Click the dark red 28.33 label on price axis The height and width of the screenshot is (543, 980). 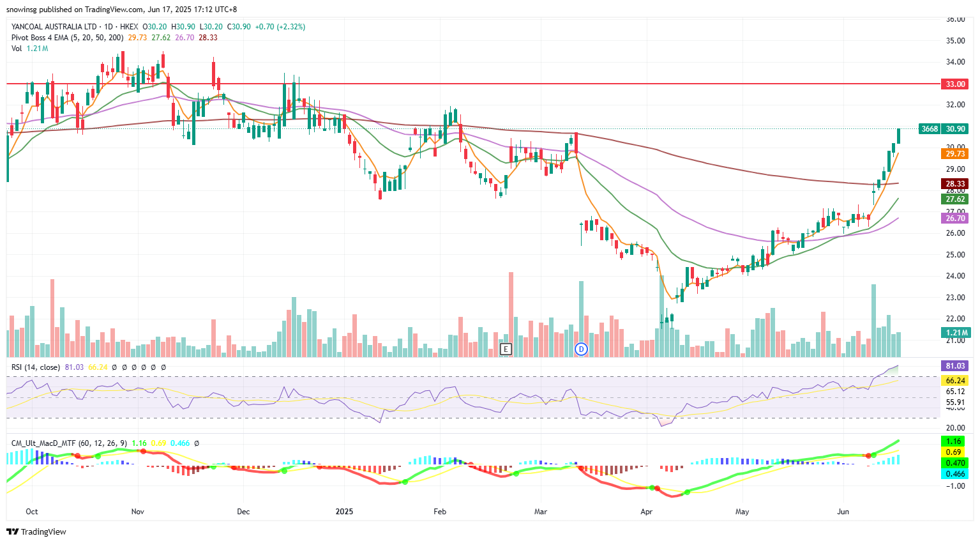955,184
